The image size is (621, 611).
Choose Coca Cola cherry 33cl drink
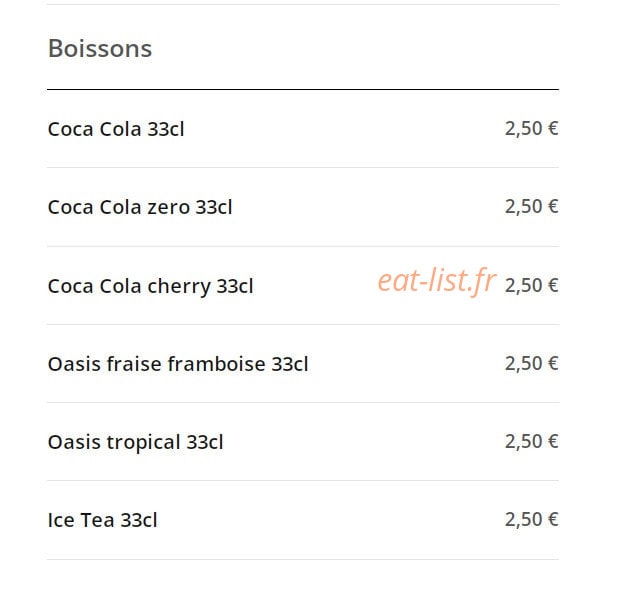pyautogui.click(x=150, y=286)
